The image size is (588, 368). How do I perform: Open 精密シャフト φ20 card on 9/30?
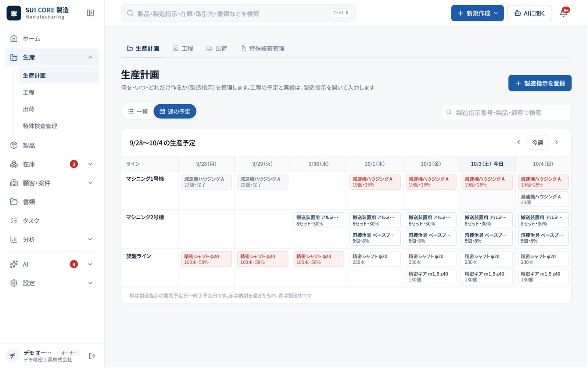[319, 259]
